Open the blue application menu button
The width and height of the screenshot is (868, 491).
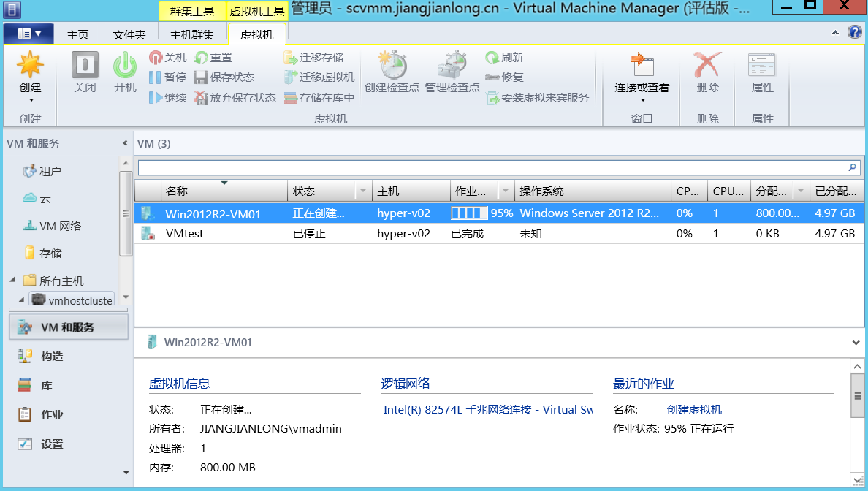[x=28, y=33]
